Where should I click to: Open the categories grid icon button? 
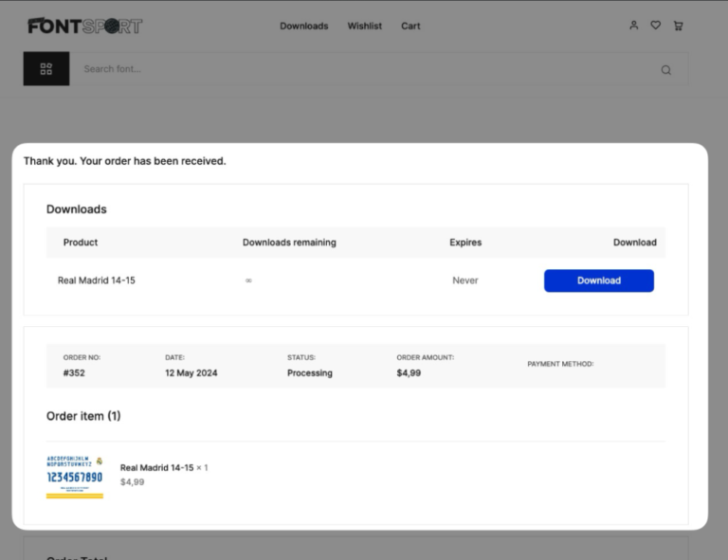(x=46, y=69)
